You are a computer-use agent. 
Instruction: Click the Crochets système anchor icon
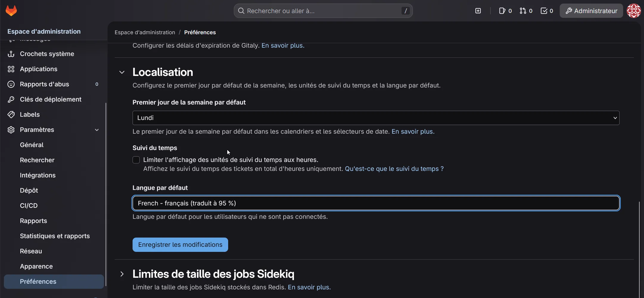(x=11, y=54)
